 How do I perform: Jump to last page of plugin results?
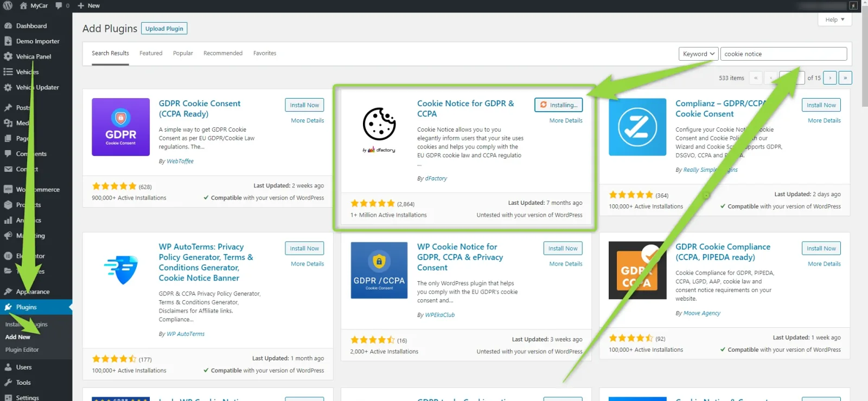click(845, 78)
